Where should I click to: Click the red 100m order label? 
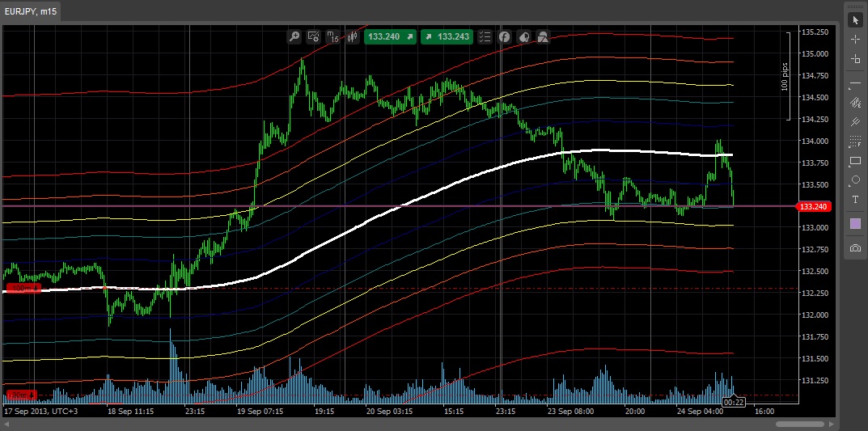(23, 288)
